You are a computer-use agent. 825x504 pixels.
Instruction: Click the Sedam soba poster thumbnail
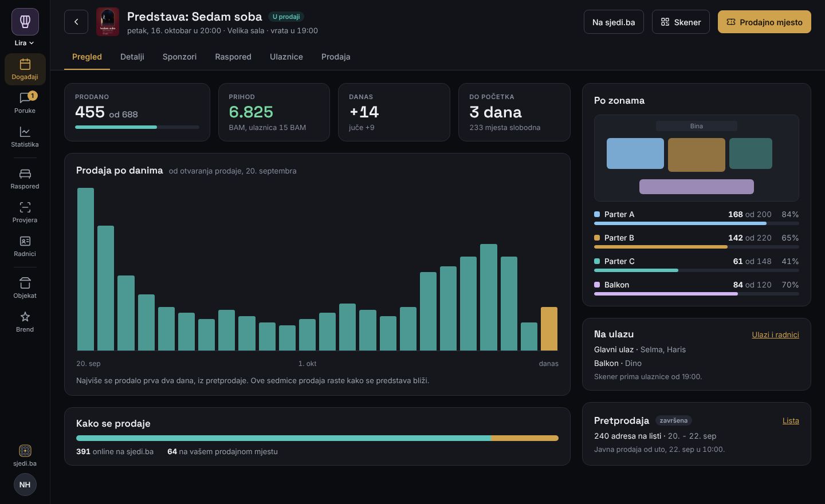click(108, 22)
